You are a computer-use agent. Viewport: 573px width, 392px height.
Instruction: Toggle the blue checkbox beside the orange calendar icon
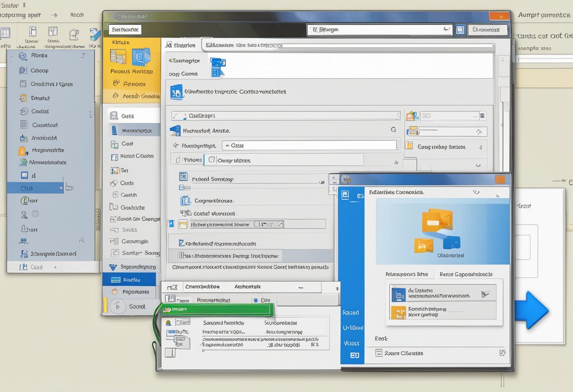pos(171,224)
